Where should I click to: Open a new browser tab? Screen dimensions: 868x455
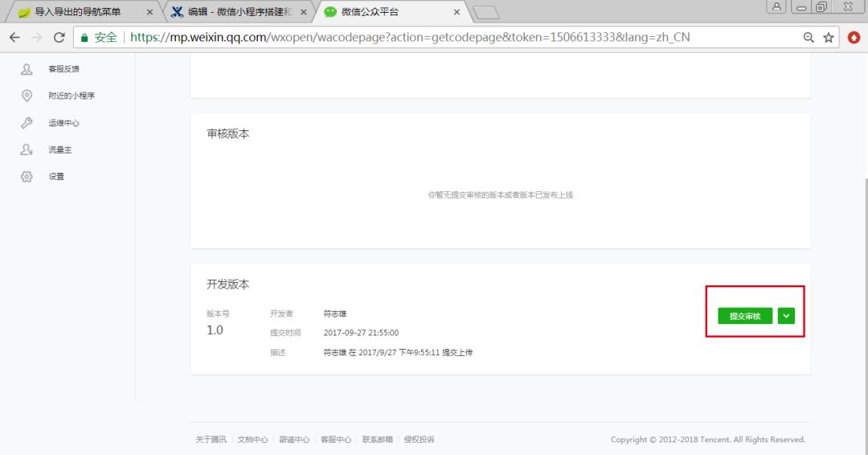[x=486, y=13]
